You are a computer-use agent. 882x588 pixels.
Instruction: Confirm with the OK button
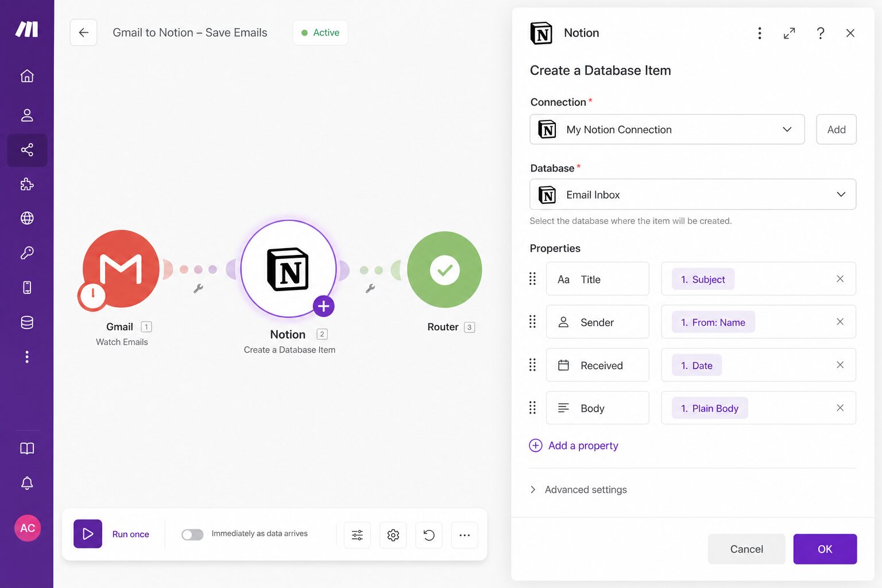[825, 549]
